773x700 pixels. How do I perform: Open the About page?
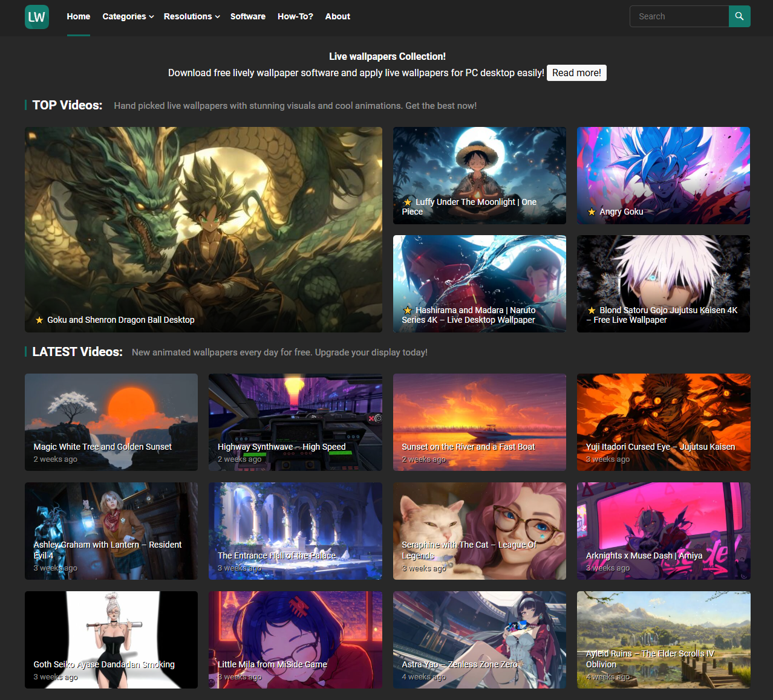[x=338, y=16]
